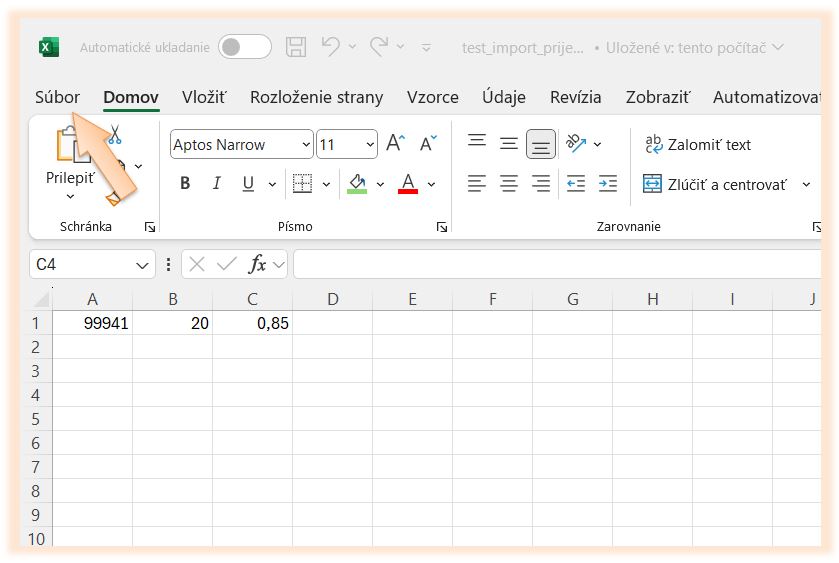Screen dimensions: 839x563
Task: Click Zalomiť text button
Action: [698, 145]
